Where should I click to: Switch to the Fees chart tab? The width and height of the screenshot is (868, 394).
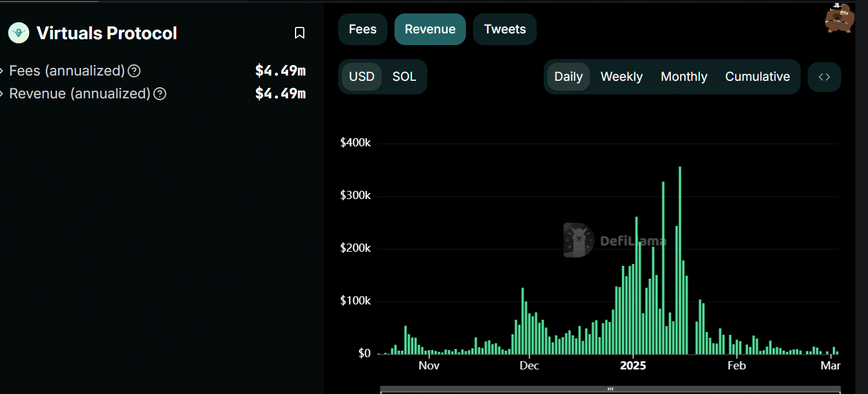(x=363, y=29)
